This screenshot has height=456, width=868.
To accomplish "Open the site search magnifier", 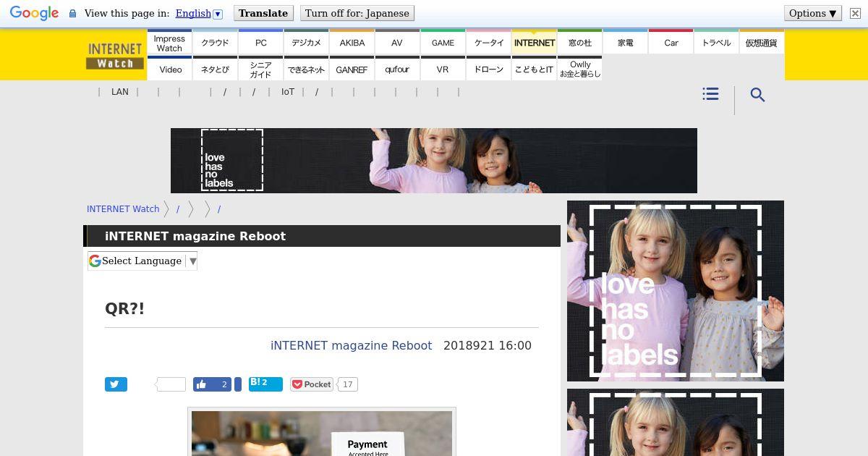I will click(x=757, y=95).
